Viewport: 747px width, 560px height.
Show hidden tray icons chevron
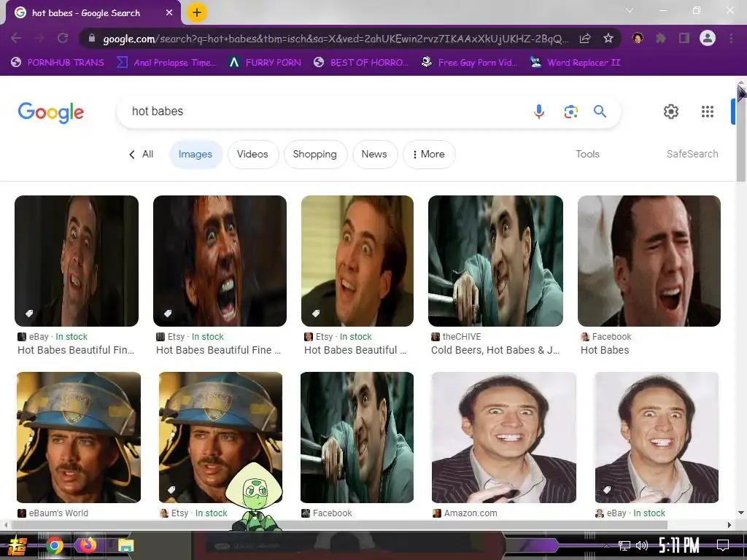pos(606,545)
